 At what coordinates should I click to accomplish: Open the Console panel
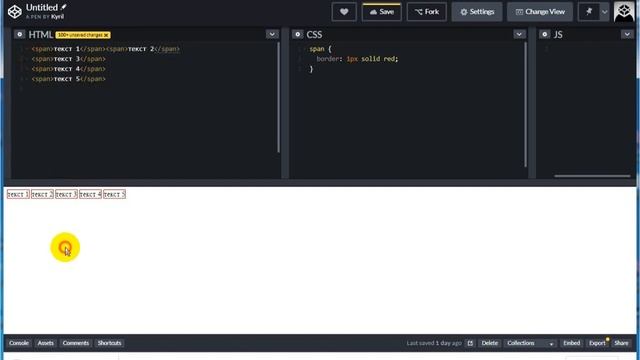pos(19,343)
